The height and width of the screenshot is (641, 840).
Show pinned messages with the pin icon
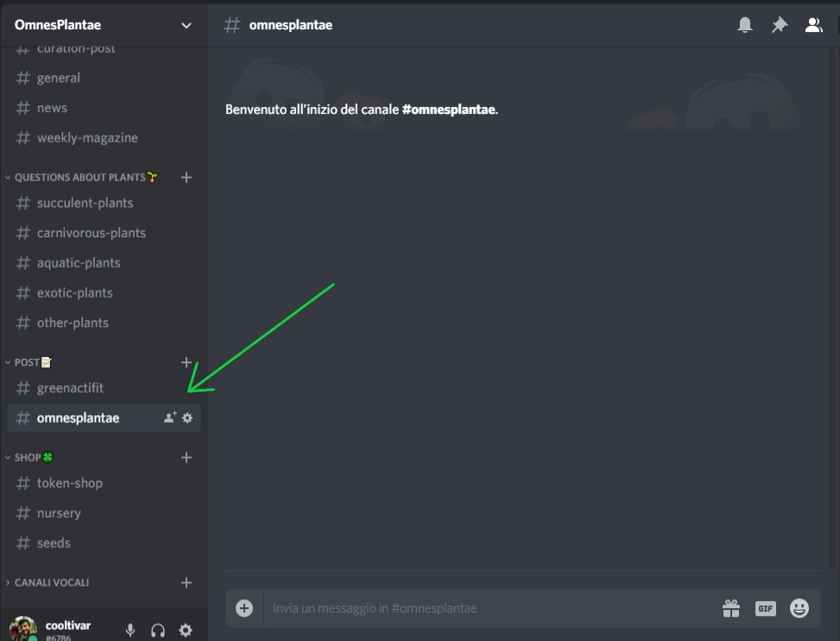click(x=780, y=25)
